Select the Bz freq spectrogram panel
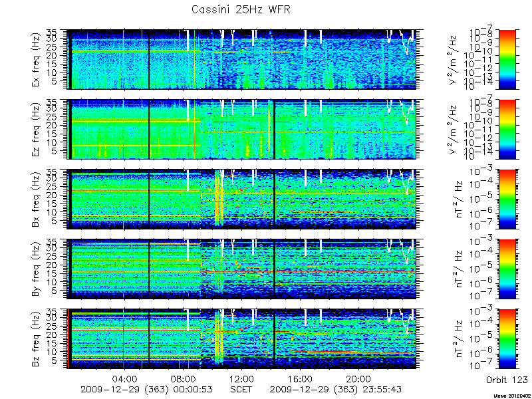The image size is (532, 399). pos(241,338)
